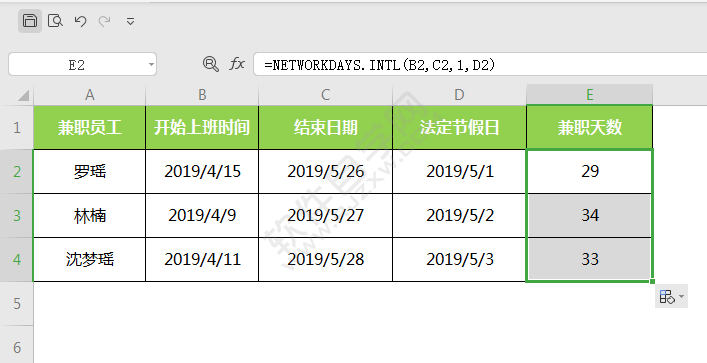Click the Redo arrow icon
707x363 pixels.
[105, 21]
